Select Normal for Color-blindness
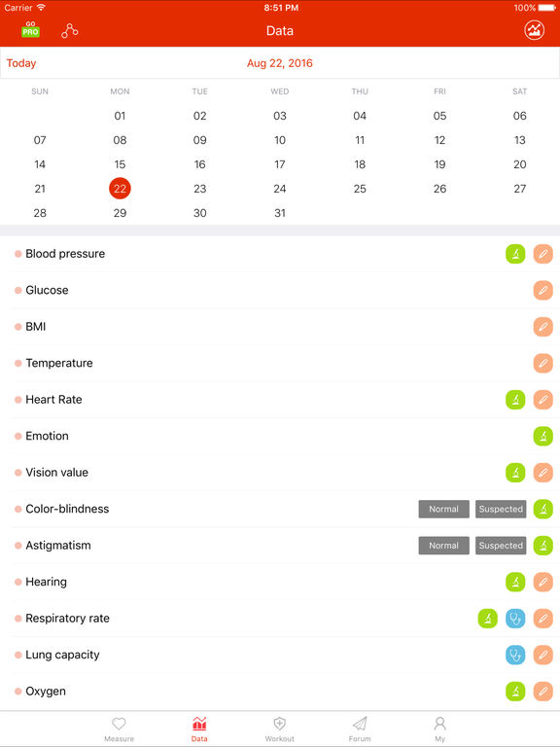Image resolution: width=560 pixels, height=747 pixels. [443, 509]
